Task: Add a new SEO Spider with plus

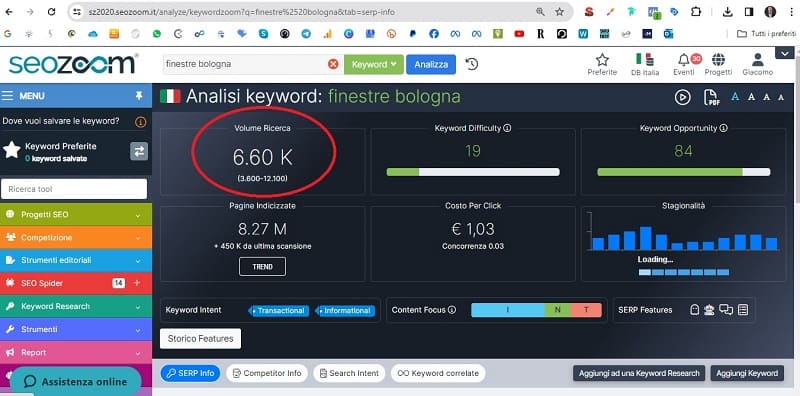Action: (137, 283)
